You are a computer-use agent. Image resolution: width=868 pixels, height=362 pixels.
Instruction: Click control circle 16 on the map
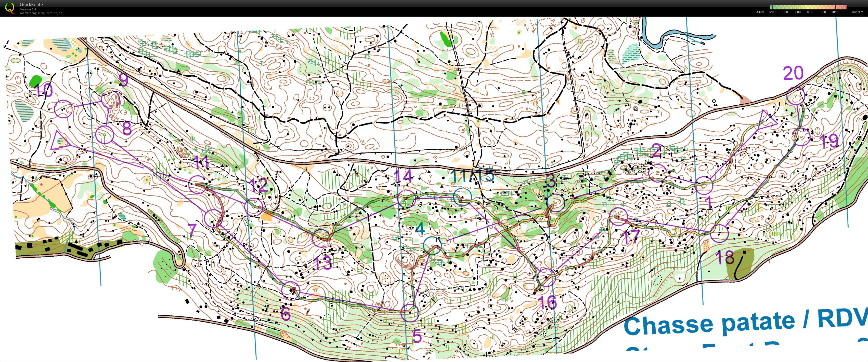pyautogui.click(x=546, y=277)
